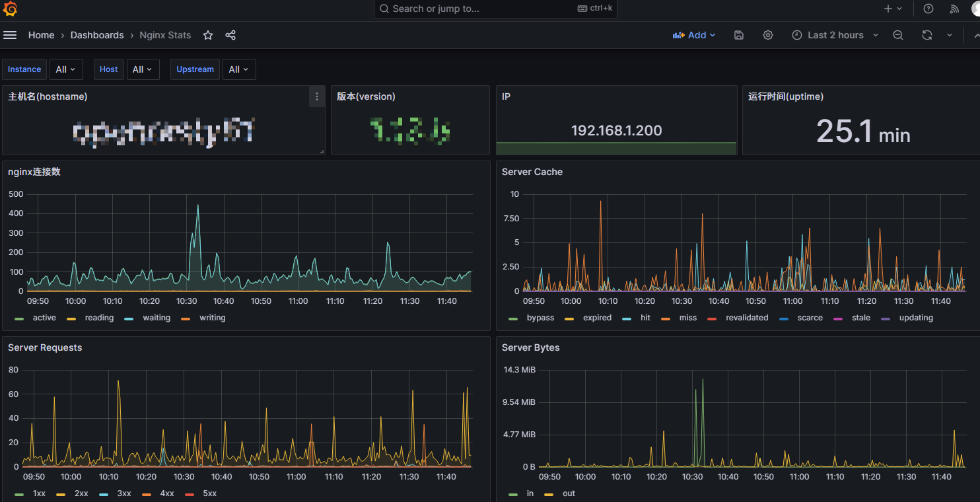Click the Server Requests panel title
This screenshot has width=980, height=502.
pos(45,347)
